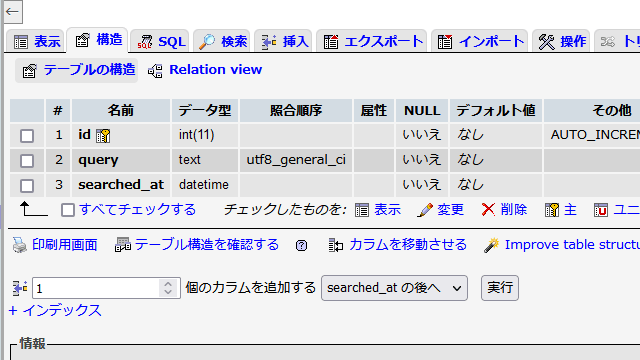Click the テーブルの構造 icon
Screen dimensions: 640x360
(29, 71)
